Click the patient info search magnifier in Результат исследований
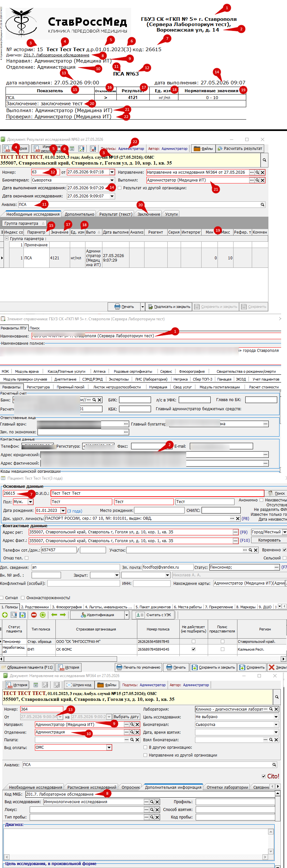Viewport: 287px width, 868px height. [264, 160]
